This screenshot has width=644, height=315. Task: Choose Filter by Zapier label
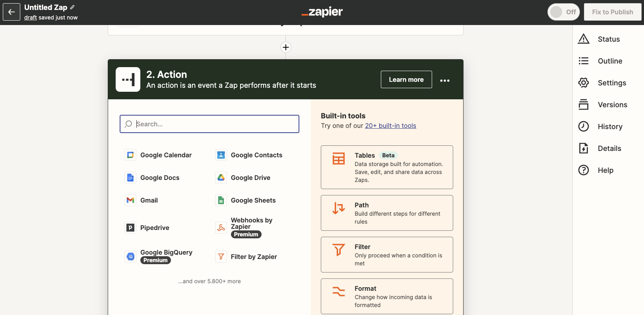(x=254, y=257)
